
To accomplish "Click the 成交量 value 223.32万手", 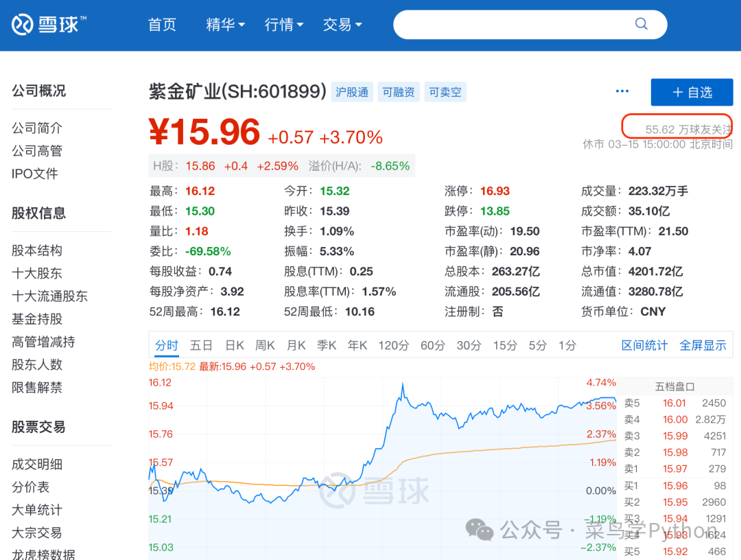I will [x=658, y=191].
